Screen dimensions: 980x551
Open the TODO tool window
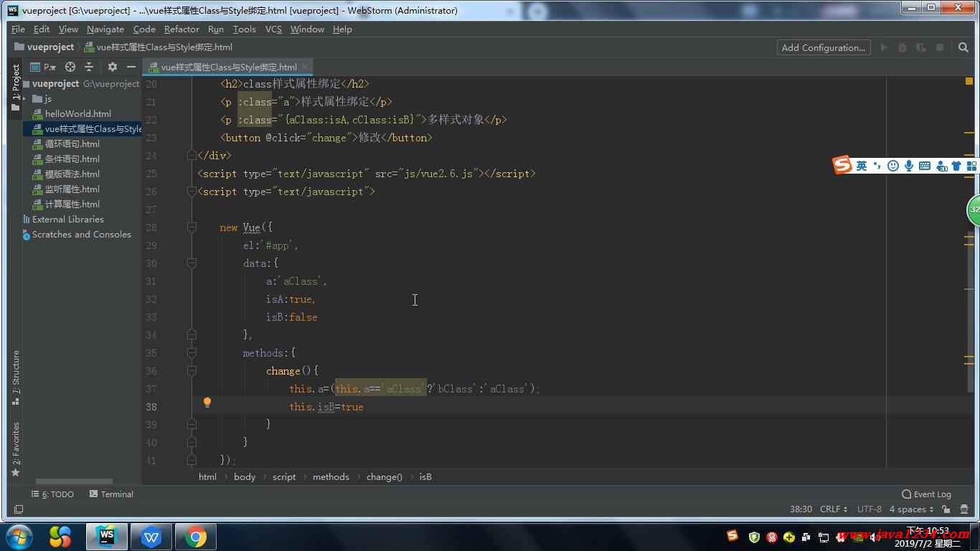pyautogui.click(x=52, y=494)
